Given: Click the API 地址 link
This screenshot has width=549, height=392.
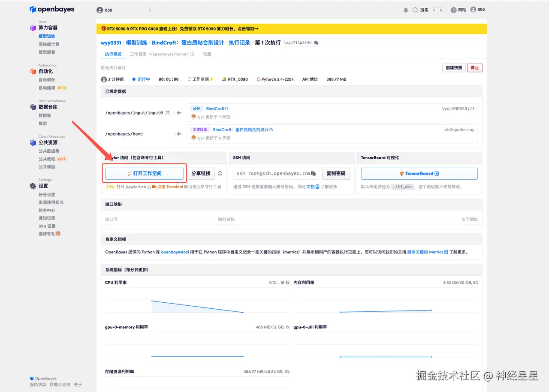Looking at the screenshot, I should coord(310,79).
